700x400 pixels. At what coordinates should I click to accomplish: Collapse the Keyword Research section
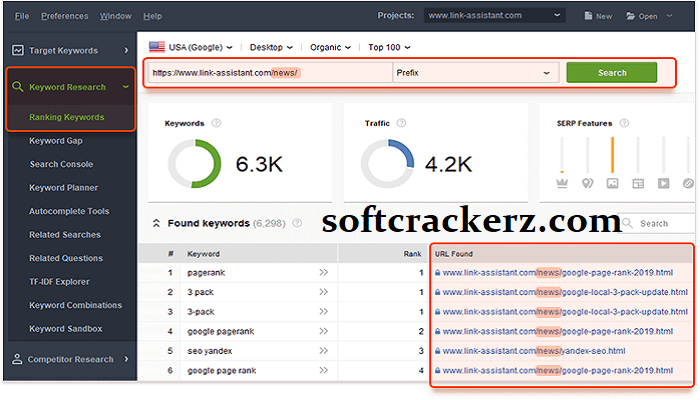126,87
